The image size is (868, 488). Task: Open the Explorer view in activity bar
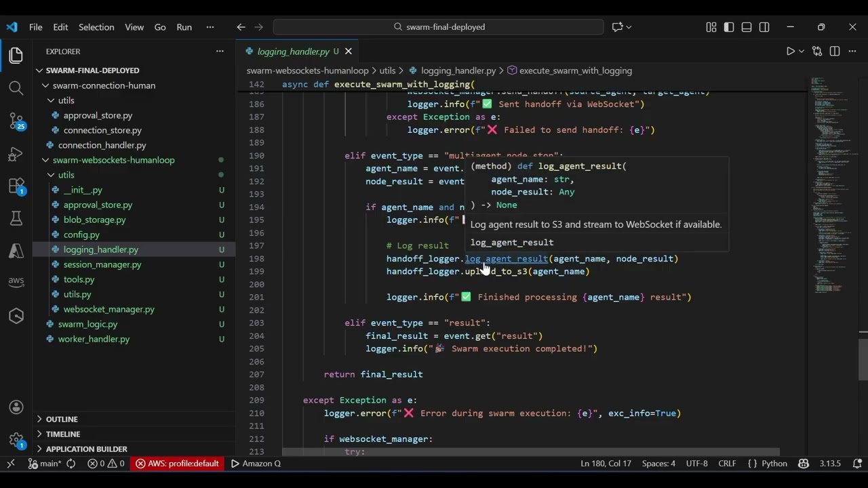[x=16, y=56]
